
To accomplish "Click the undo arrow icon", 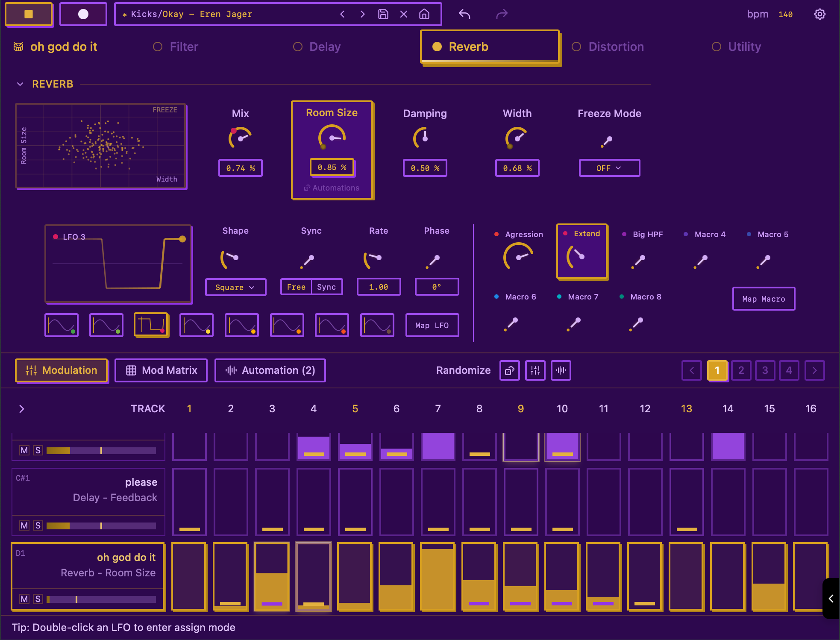I will click(464, 14).
